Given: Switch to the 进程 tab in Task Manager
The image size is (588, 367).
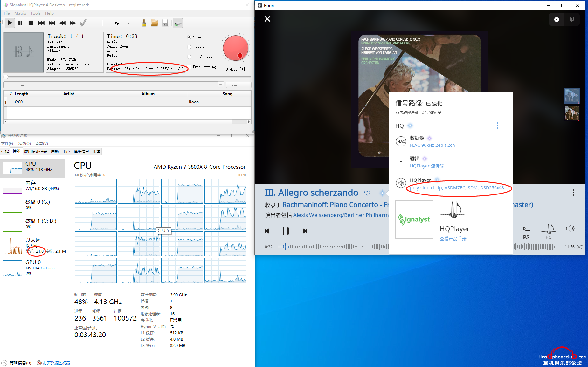Looking at the screenshot, I should pyautogui.click(x=5, y=152).
